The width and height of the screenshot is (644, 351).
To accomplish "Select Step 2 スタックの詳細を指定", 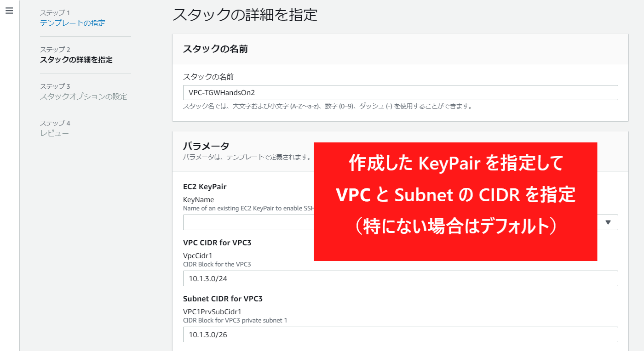I will pos(76,60).
